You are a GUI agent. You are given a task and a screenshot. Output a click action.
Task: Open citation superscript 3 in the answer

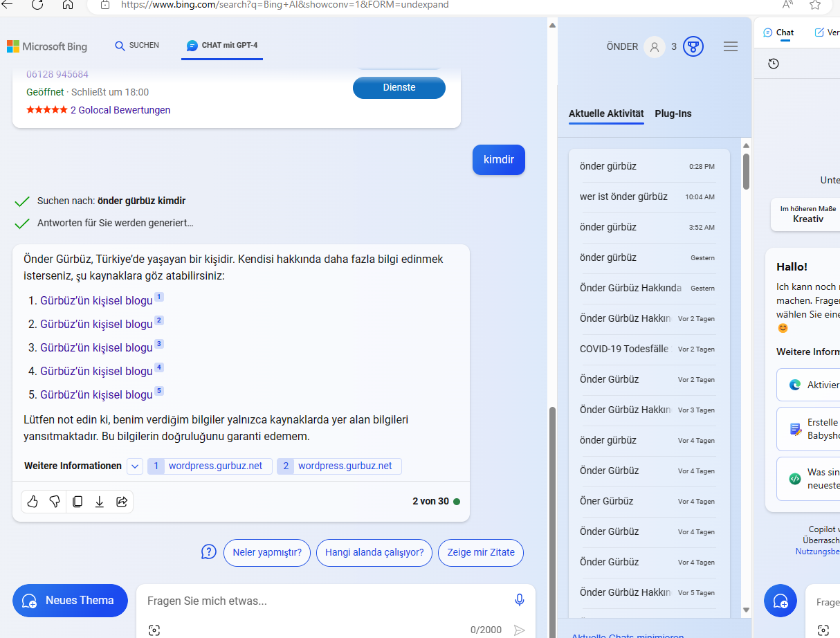(159, 344)
